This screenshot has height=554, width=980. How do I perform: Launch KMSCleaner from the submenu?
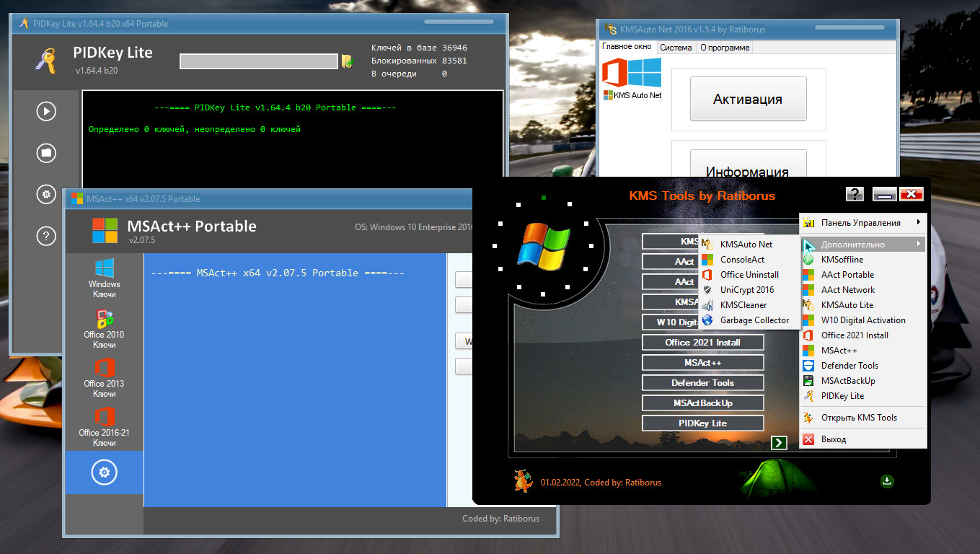click(749, 305)
